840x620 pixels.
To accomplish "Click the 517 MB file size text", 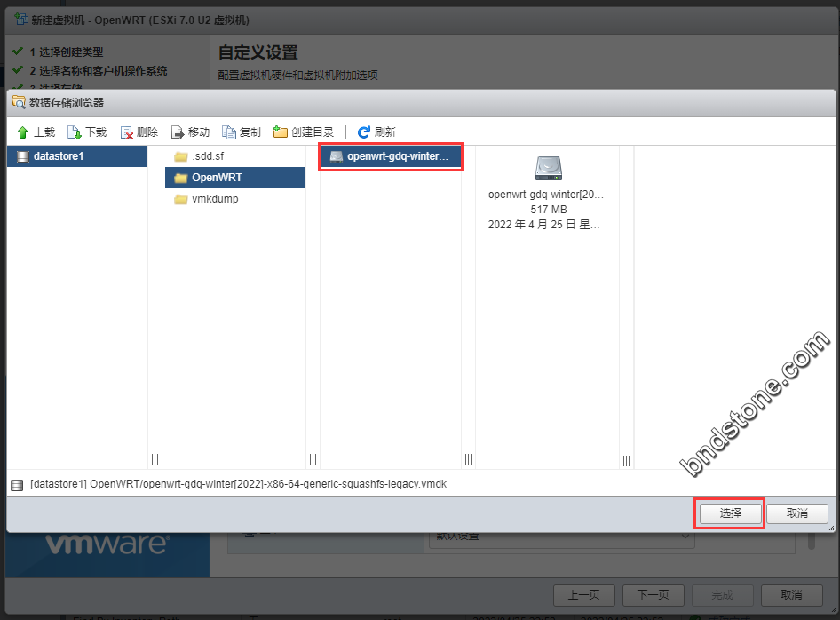I will click(549, 209).
